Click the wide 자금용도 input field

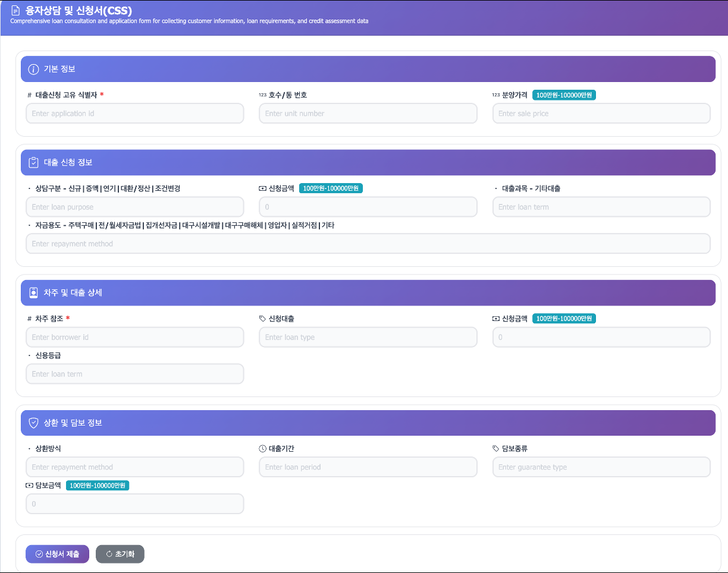(368, 244)
